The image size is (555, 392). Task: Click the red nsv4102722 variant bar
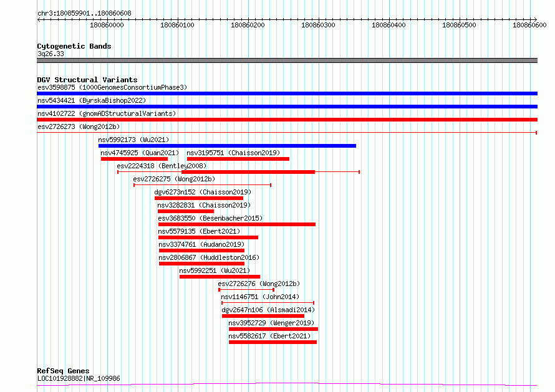[287, 120]
